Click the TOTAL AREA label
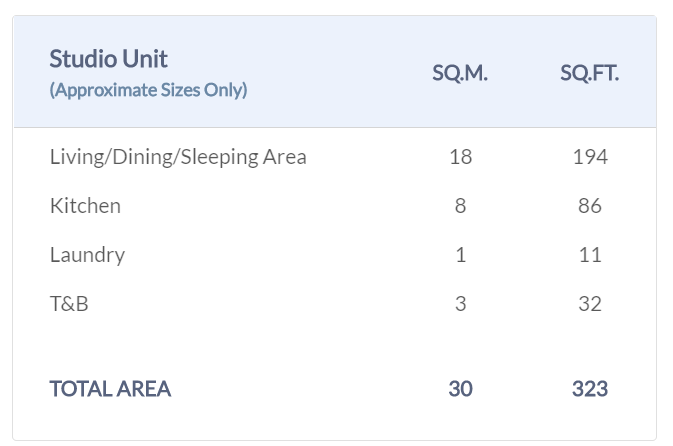 tap(110, 389)
